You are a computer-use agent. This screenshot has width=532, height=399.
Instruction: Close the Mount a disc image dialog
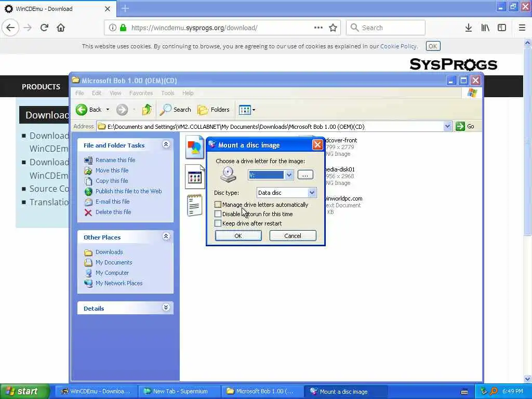[317, 145]
